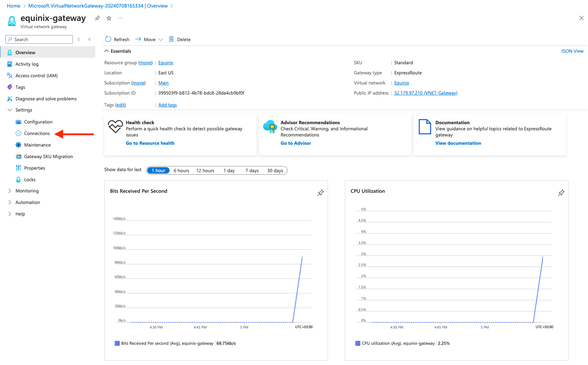Click the Health check heart icon
The width and height of the screenshot is (588, 365).
pyautogui.click(x=115, y=126)
